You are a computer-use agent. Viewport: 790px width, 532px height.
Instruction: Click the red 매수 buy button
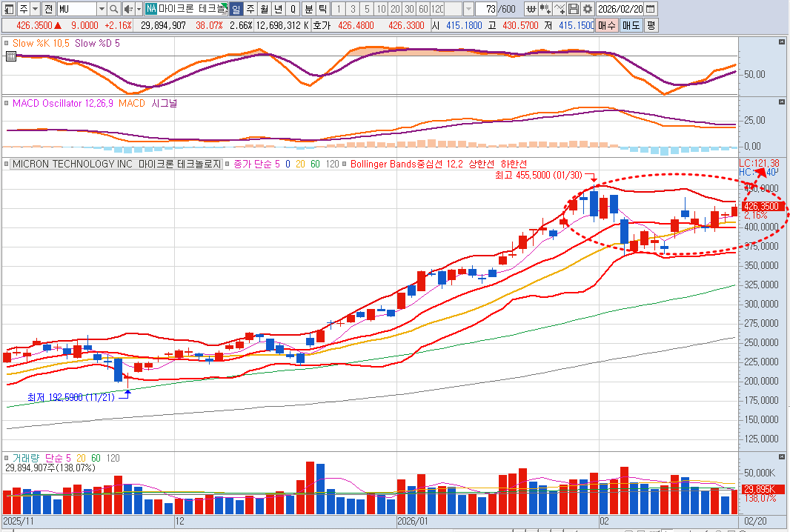point(606,24)
